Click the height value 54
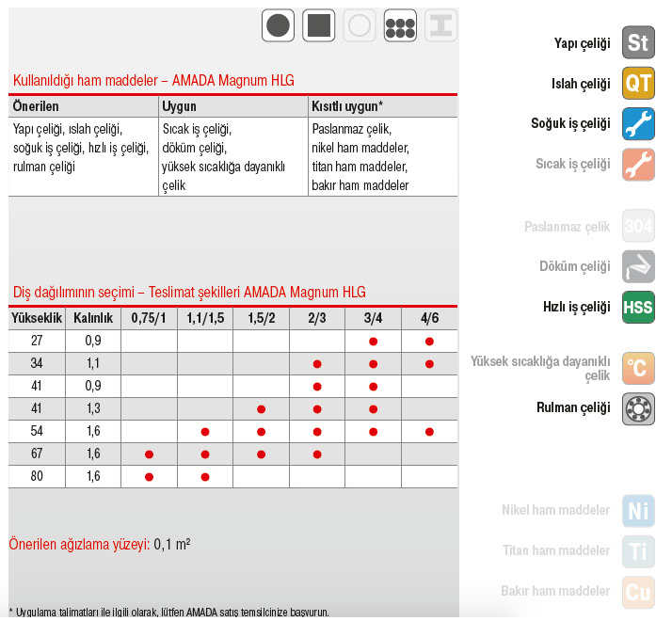Image resolution: width=672 pixels, height=621 pixels. pos(37,431)
